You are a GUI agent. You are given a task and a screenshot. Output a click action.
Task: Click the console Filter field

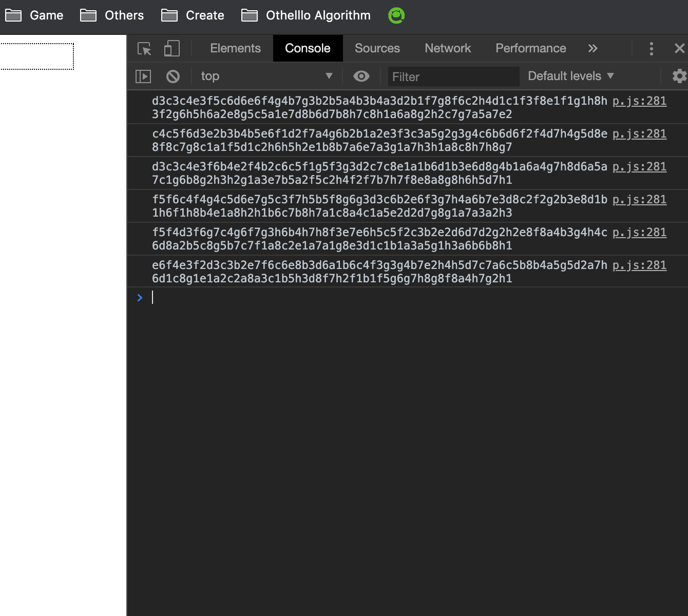coord(453,76)
